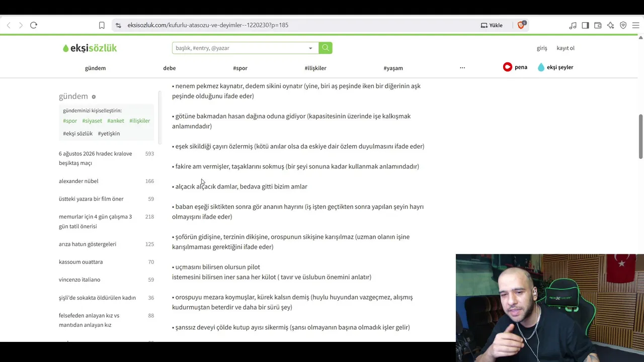Click the kayıt ol sign-up link
This screenshot has width=644, height=362.
pos(566,48)
